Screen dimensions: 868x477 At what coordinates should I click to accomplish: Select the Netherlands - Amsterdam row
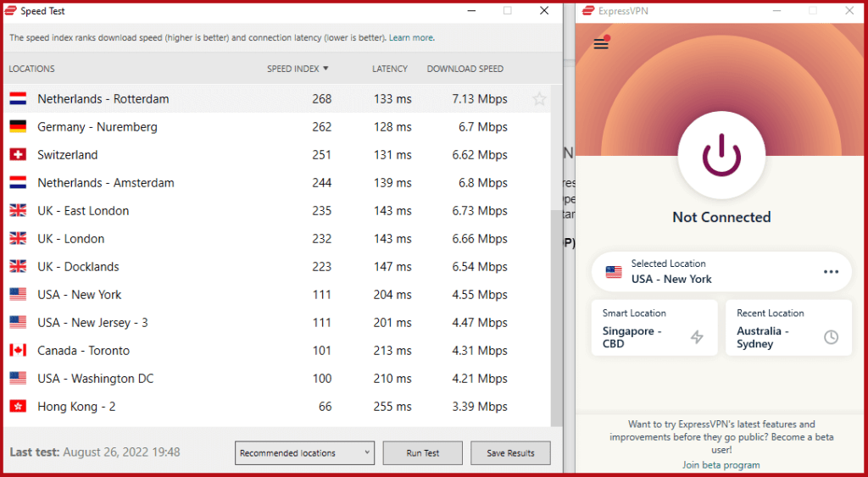click(x=277, y=183)
